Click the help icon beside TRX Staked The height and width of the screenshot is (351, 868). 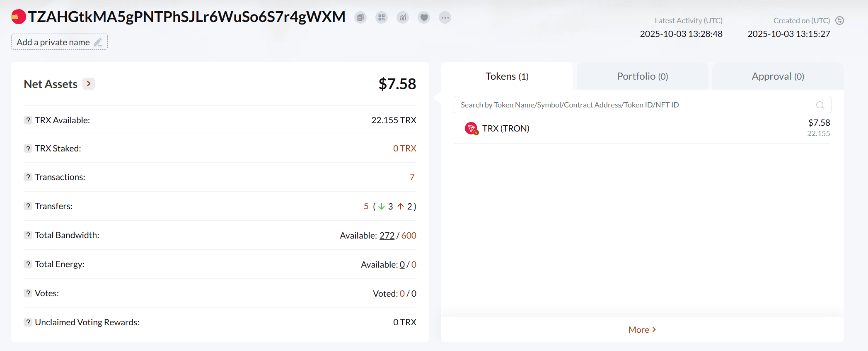pyautogui.click(x=28, y=149)
